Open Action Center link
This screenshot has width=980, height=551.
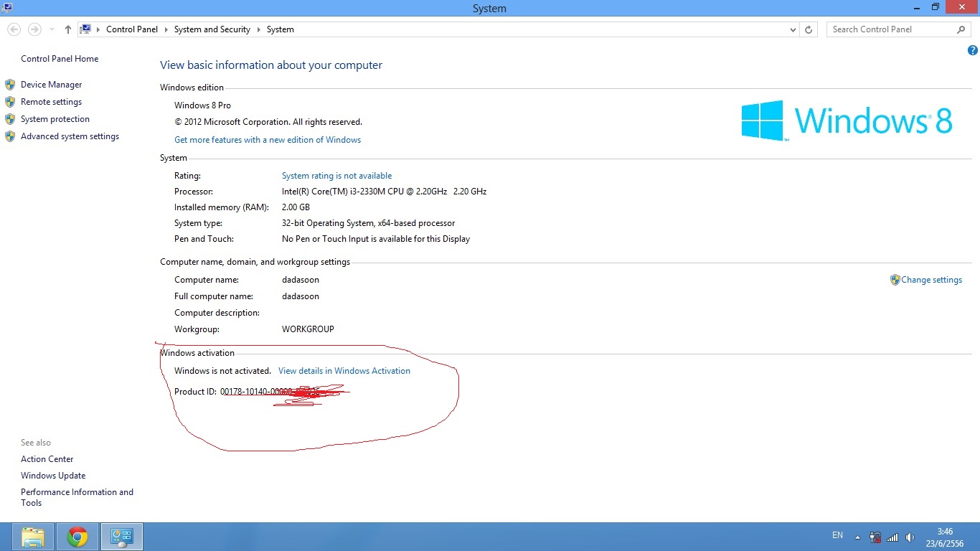[x=47, y=459]
